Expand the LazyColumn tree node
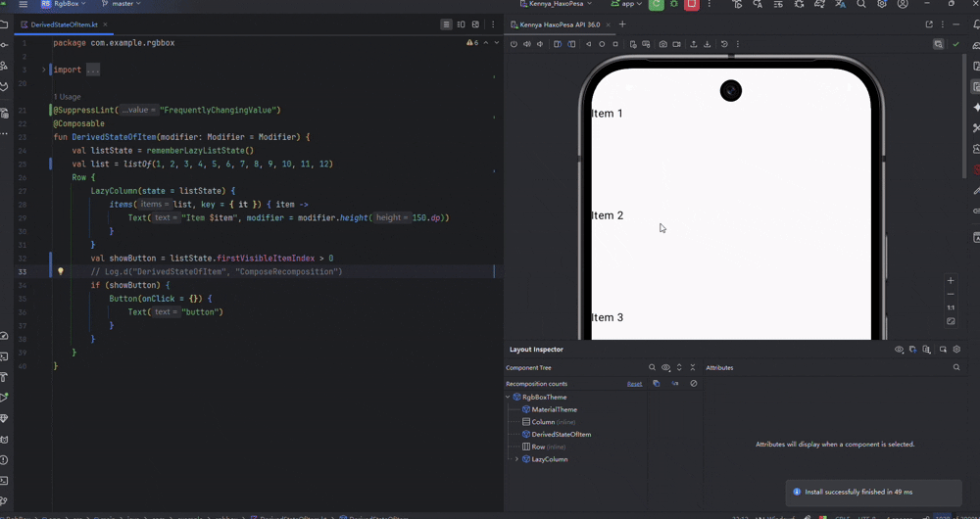This screenshot has width=980, height=519. (516, 459)
